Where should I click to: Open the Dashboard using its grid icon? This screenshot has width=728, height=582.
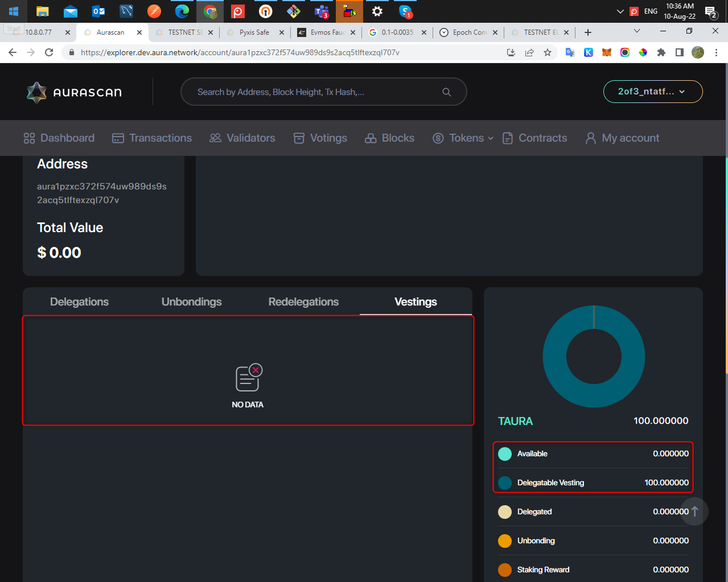pos(29,137)
